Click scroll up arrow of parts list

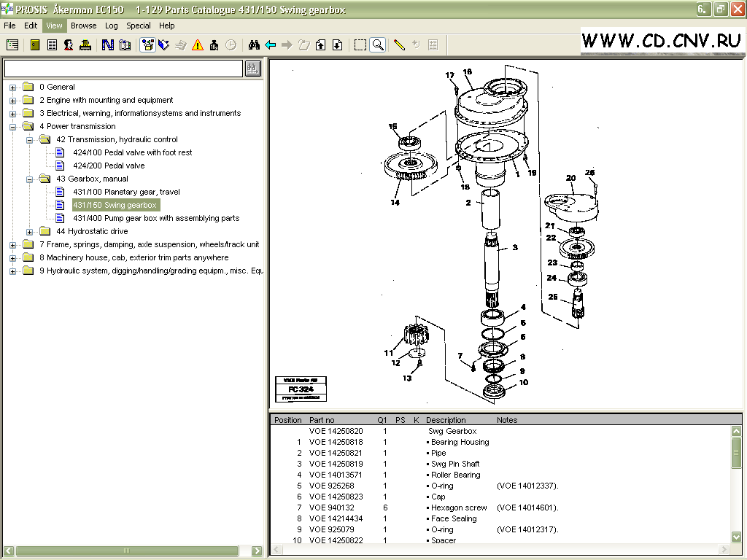point(736,431)
